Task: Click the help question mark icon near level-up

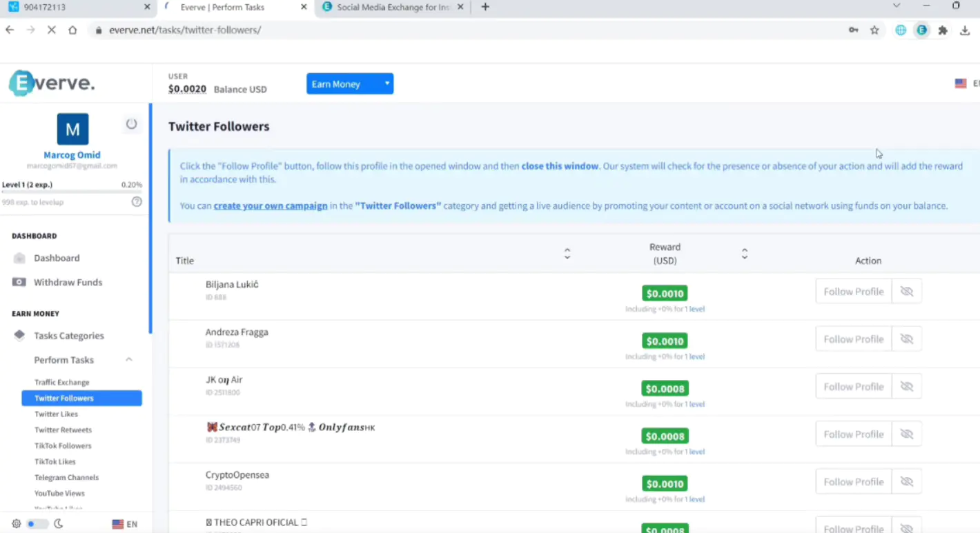Action: click(137, 202)
